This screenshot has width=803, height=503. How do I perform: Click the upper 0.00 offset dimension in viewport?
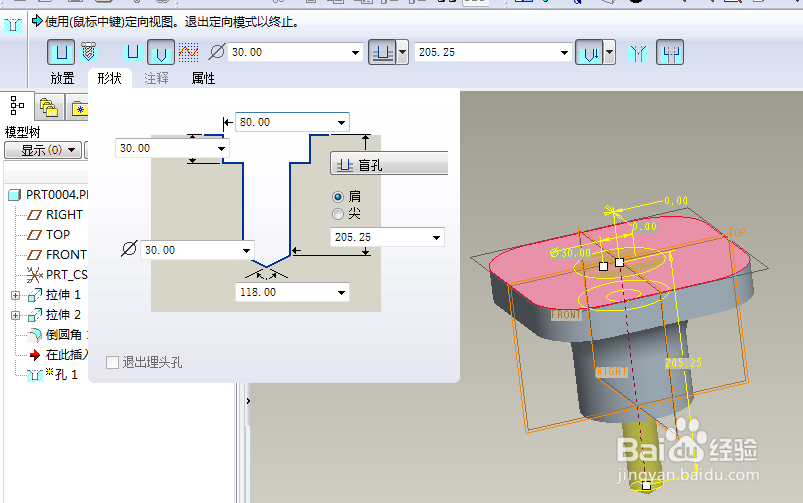(x=676, y=200)
